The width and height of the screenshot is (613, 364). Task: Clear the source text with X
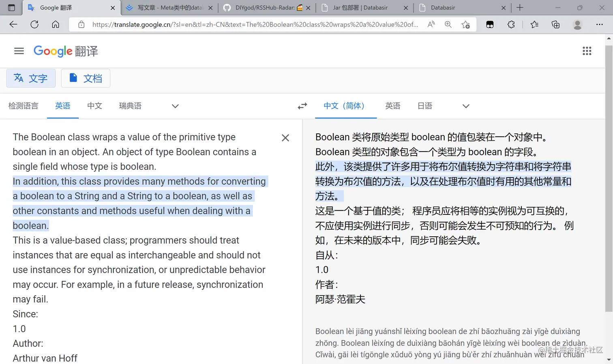point(285,138)
